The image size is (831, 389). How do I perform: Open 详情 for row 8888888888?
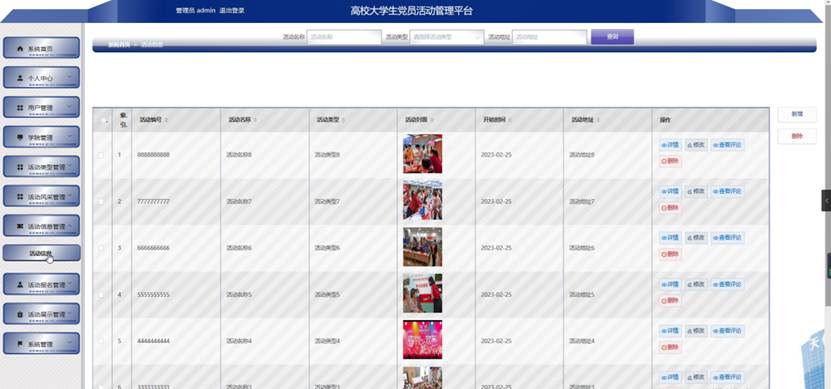point(670,145)
